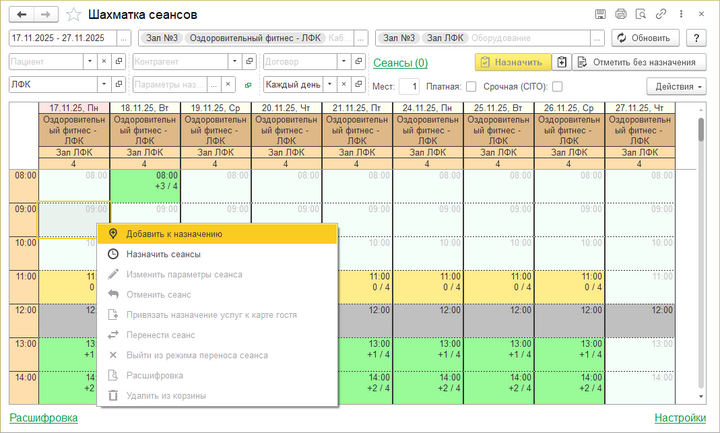Viewport: 720px width, 433px height.
Task: Select Привязать назначение услуг к карте гостя
Action: [x=217, y=315]
